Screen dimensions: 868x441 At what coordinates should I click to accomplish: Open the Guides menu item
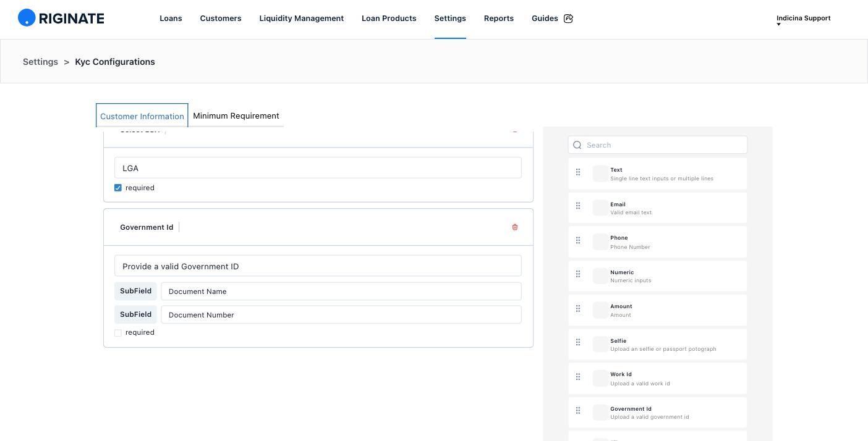pos(545,19)
